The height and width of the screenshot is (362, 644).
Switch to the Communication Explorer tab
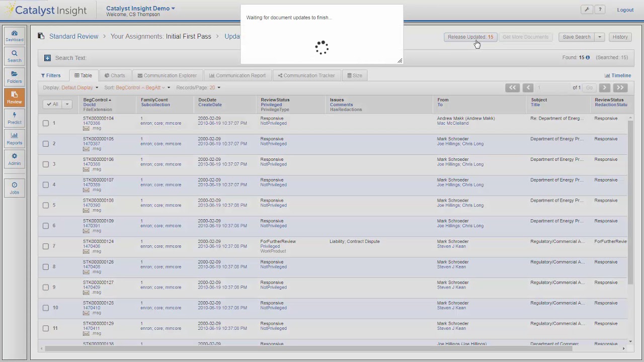pos(167,75)
